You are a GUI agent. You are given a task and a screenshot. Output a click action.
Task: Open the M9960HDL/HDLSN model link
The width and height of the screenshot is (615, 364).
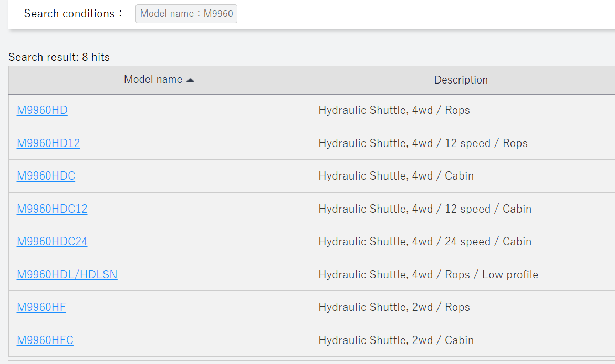click(67, 274)
